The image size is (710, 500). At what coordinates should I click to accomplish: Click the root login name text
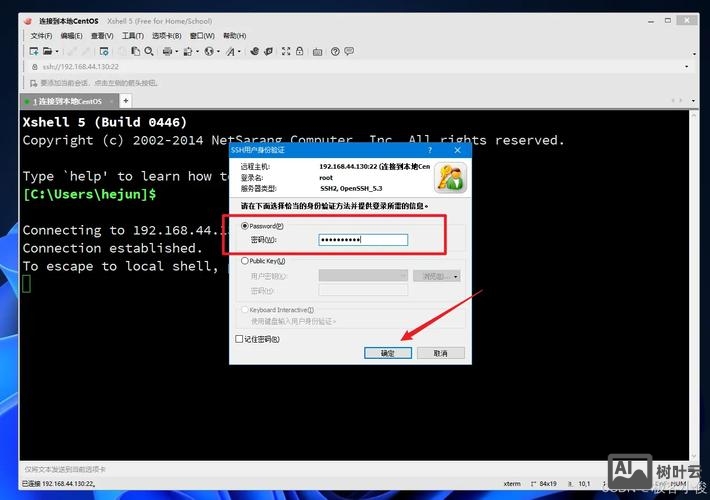coord(326,178)
